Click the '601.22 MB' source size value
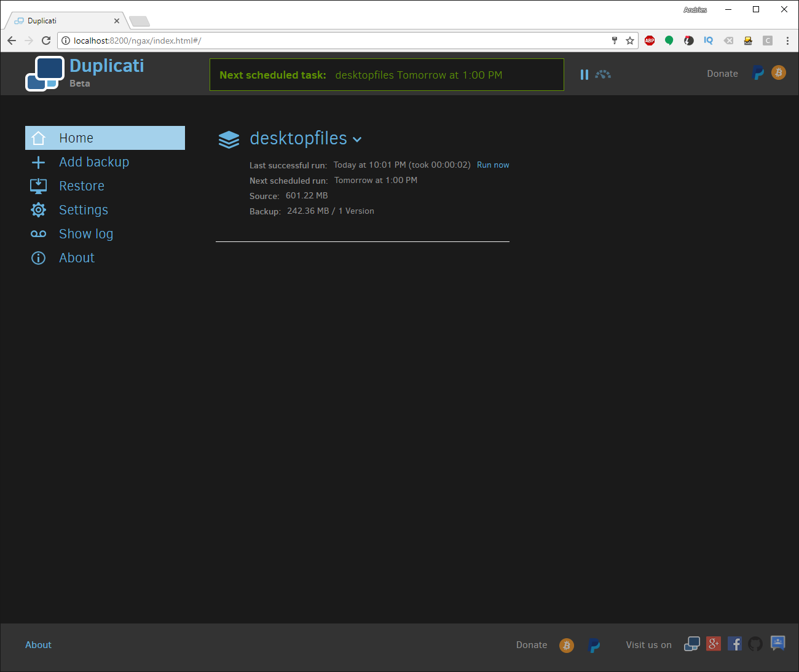Viewport: 799px width, 672px height. tap(307, 195)
